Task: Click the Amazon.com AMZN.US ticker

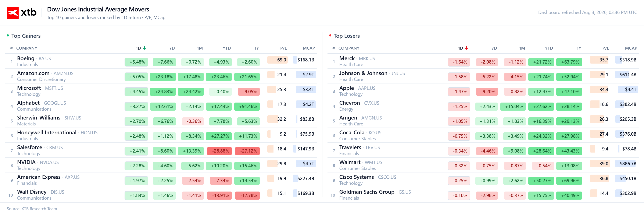Action: (x=64, y=74)
